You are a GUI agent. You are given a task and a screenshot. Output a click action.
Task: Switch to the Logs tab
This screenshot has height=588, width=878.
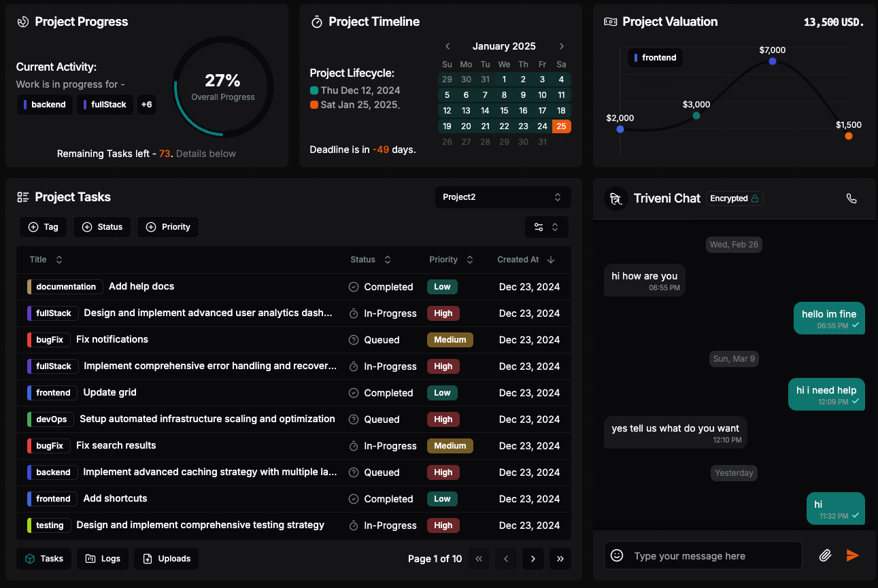[x=103, y=559]
